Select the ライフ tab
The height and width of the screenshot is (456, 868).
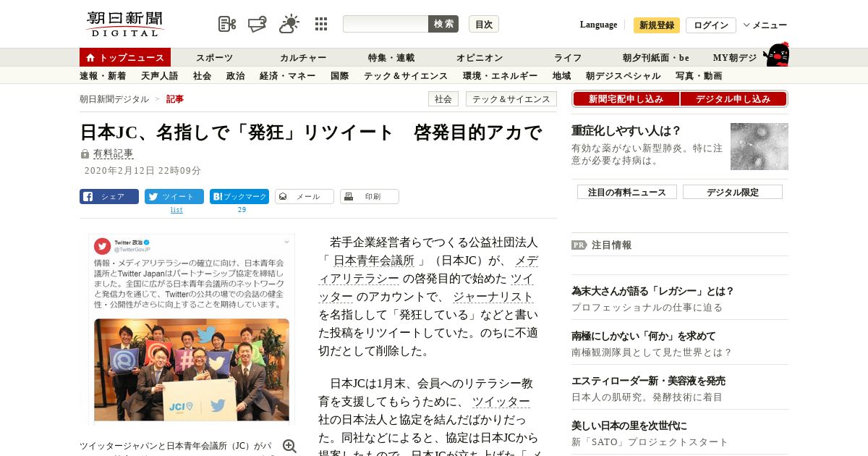[568, 57]
